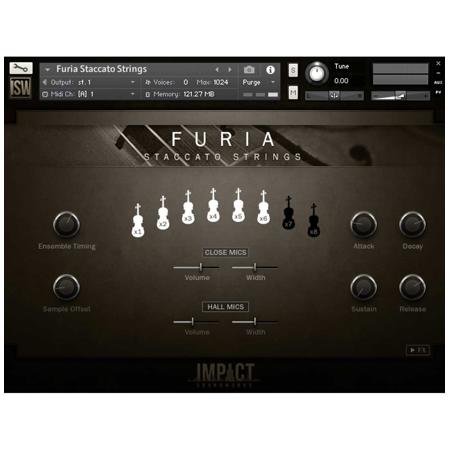Open the instrument name dropdown arrow

(x=48, y=69)
